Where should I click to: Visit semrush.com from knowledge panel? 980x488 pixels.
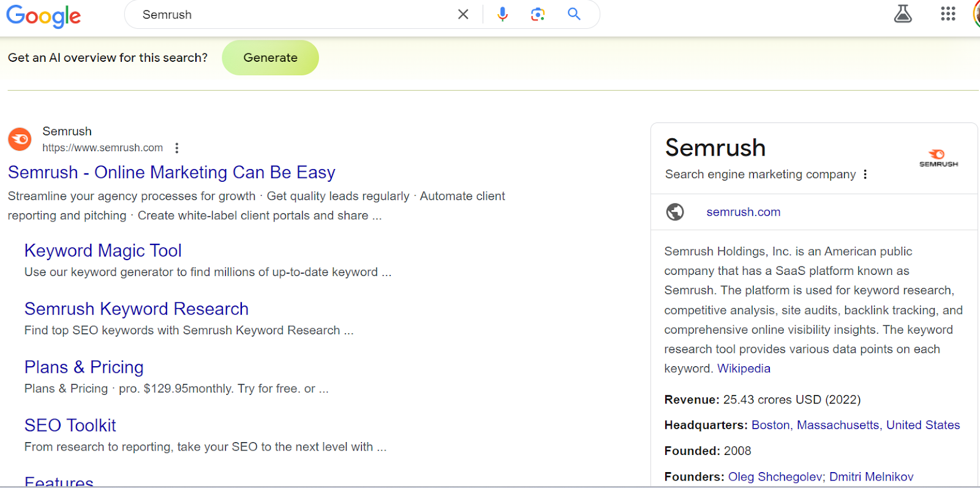743,212
